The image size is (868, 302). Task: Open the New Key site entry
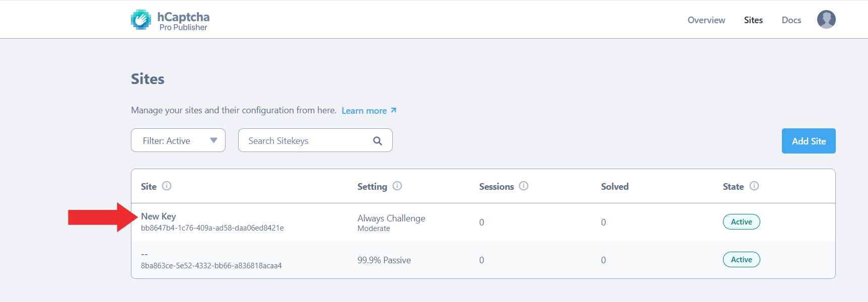(x=159, y=216)
